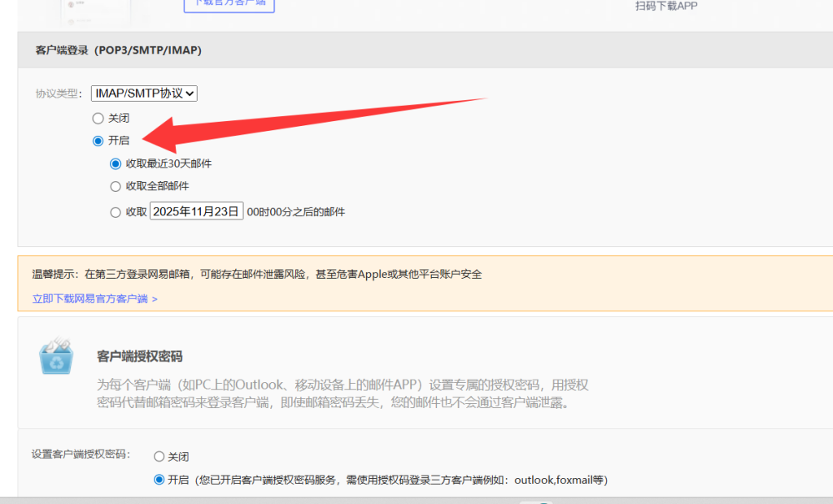Screen dimensions: 833x504
Task: Click the 协议类型 field label
Action: click(59, 93)
